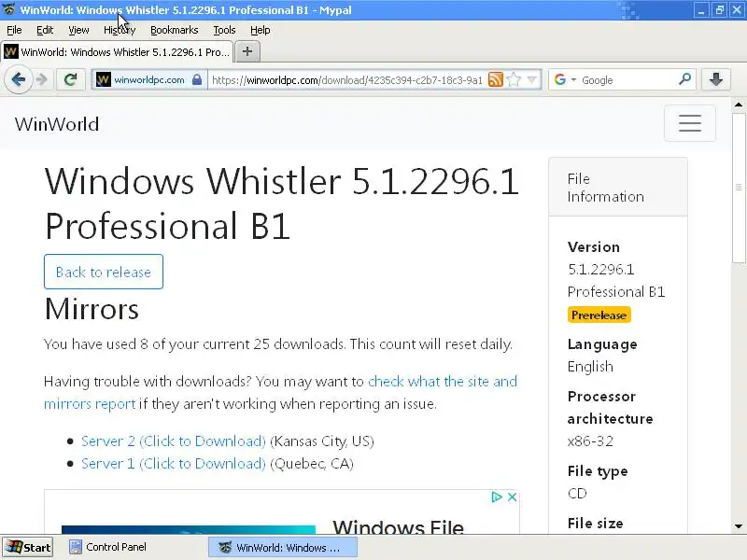Screen dimensions: 747x560
Task: Click the Prerelease badge
Action: pos(599,315)
